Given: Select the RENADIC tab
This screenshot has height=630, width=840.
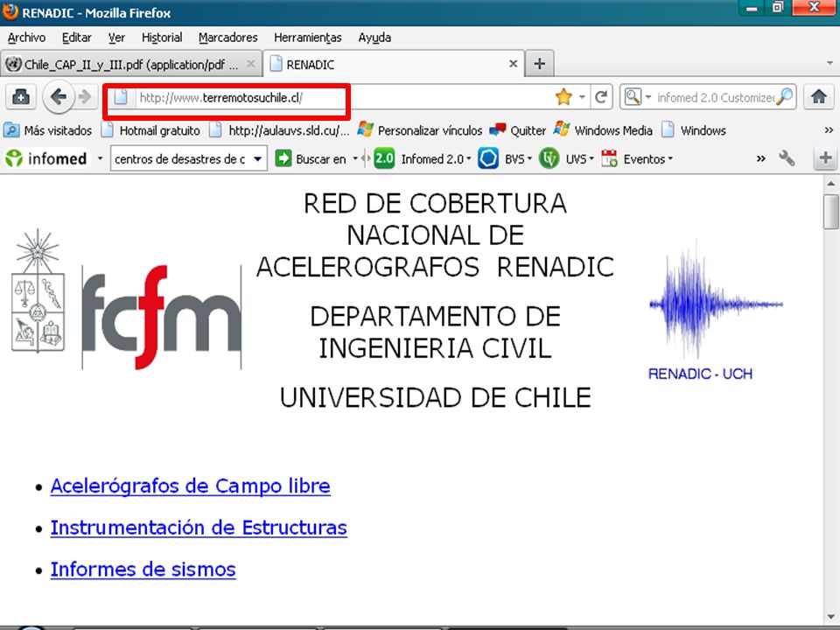Looking at the screenshot, I should pyautogui.click(x=393, y=64).
